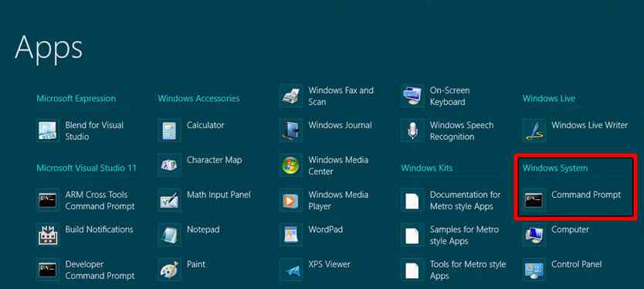The image size is (644, 289).
Task: Click the Character Map label text
Action: tap(214, 160)
